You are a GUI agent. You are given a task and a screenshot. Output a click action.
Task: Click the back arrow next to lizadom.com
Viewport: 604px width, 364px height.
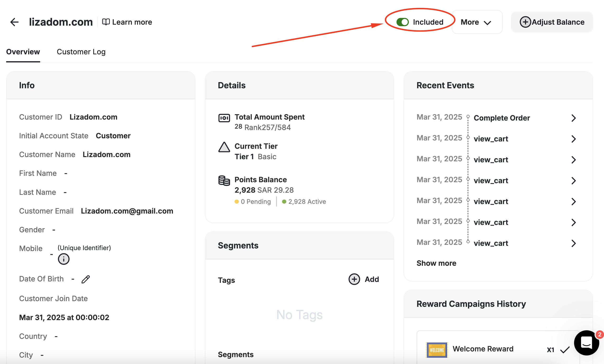click(14, 22)
